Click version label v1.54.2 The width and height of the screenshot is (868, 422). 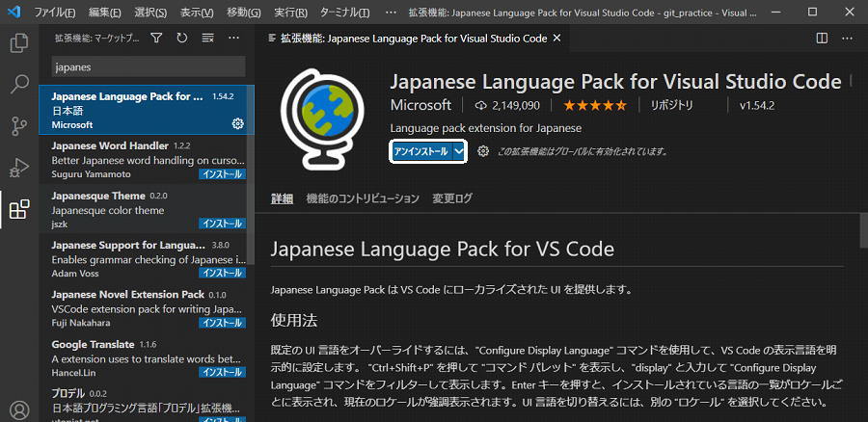tap(757, 105)
